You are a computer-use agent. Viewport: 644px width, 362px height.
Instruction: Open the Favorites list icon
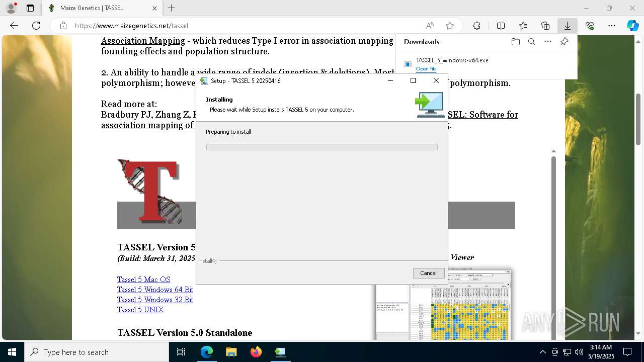point(523,26)
